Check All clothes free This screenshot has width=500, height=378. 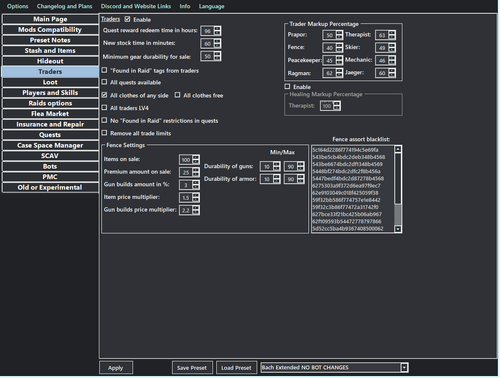click(x=177, y=95)
